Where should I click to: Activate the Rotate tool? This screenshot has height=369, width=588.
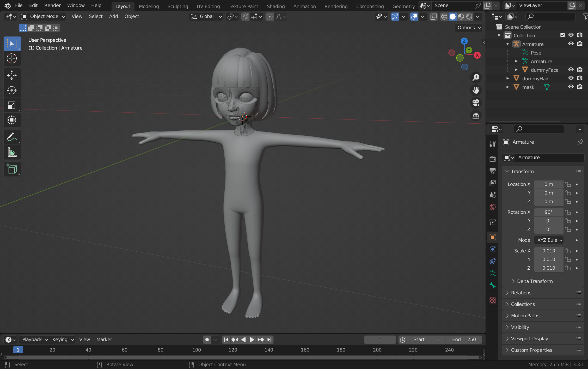coord(12,90)
